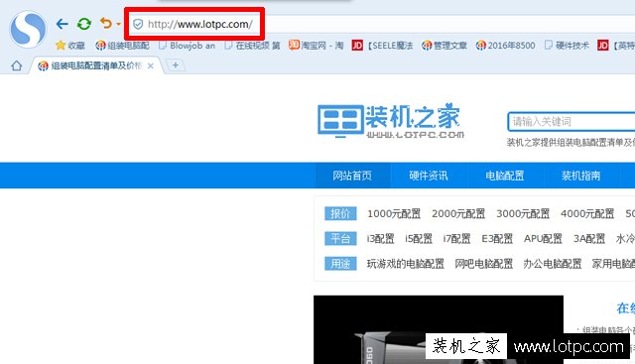This screenshot has width=635, height=364.
Task: Open the E3配置 link
Action: [497, 238]
